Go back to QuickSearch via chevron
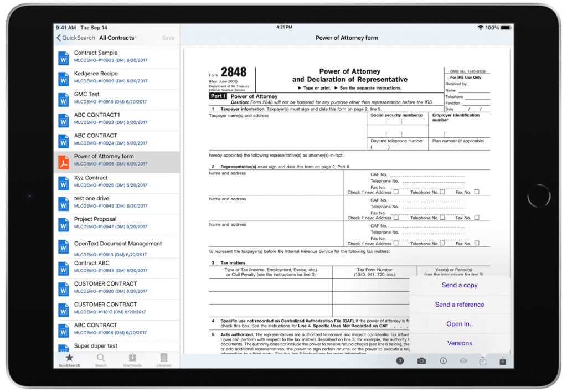 click(75, 38)
